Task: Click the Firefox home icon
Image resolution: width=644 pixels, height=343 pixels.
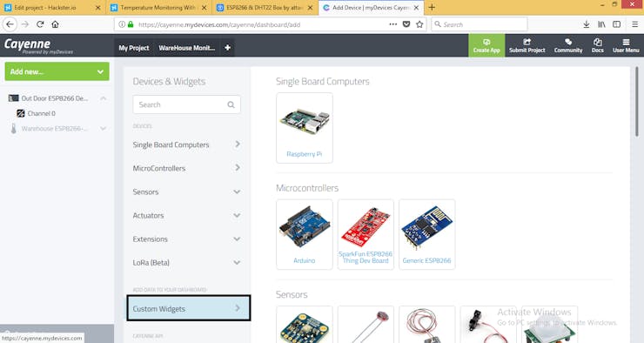Action: point(55,24)
